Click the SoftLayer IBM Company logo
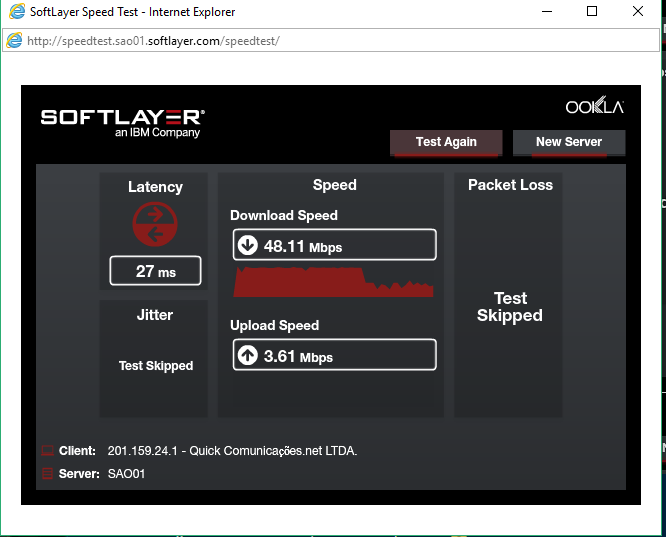This screenshot has height=537, width=666. pos(122,122)
